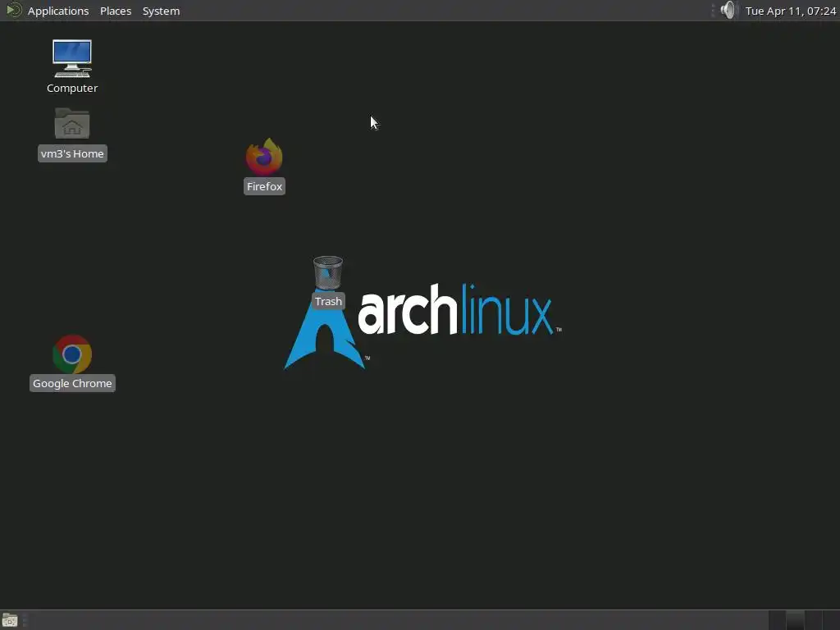
Task: Open the Places menu
Action: click(116, 11)
